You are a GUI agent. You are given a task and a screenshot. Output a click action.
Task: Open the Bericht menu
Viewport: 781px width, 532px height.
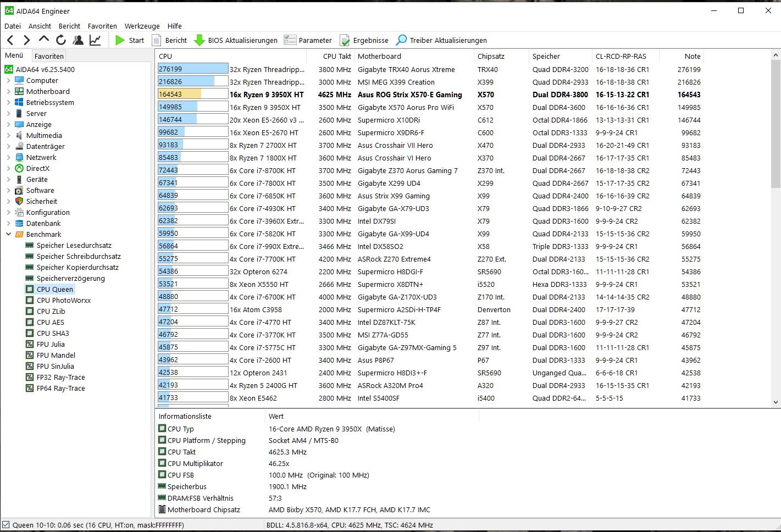69,26
